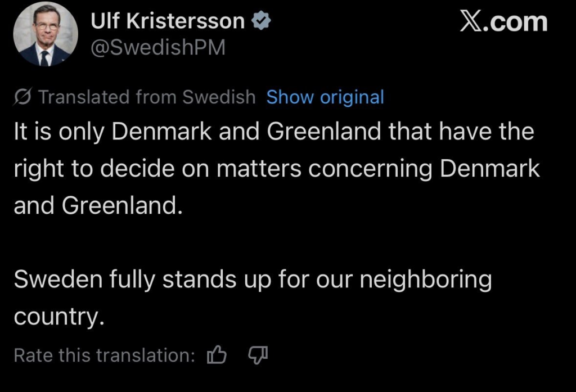576x392 pixels.
Task: Show the original Swedish post
Action: [x=325, y=97]
